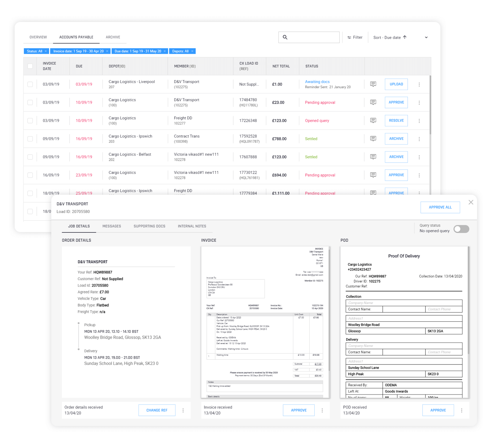
Task: Expand the sort order dropdown chevron
Action: pyautogui.click(x=426, y=37)
